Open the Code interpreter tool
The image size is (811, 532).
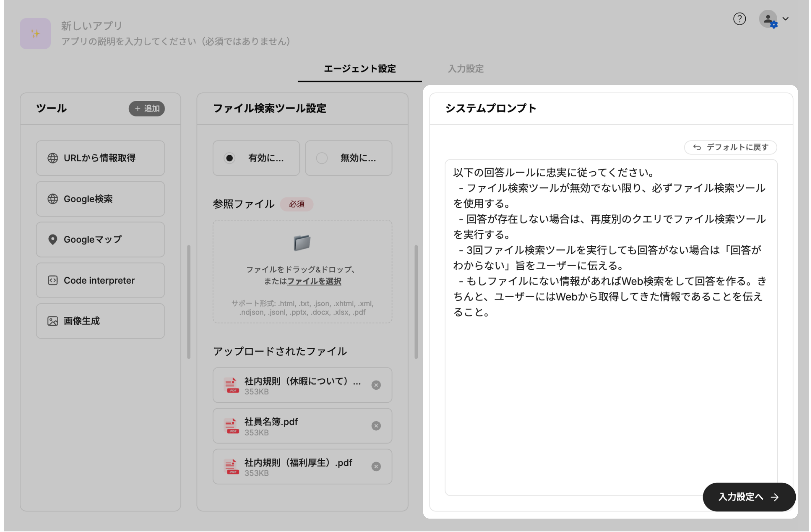pos(100,281)
